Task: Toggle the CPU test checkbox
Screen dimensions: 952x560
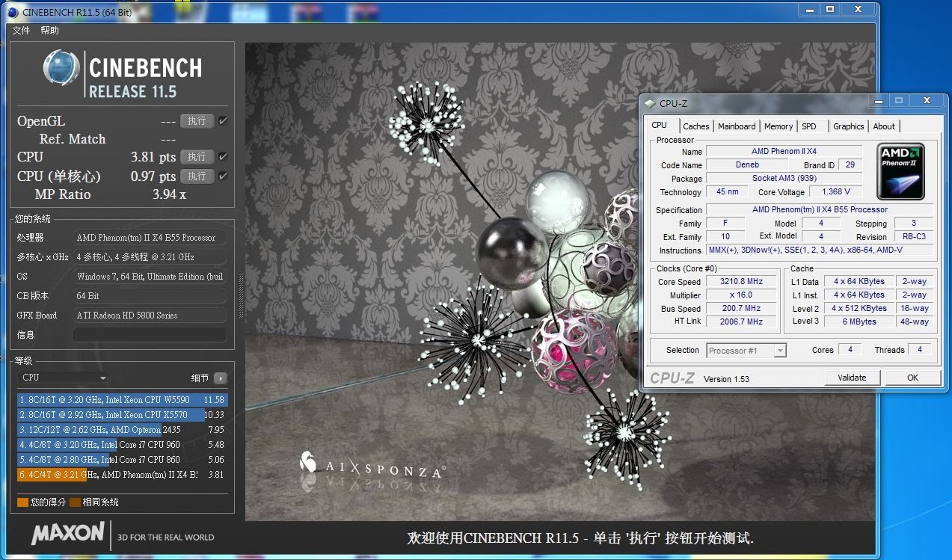Action: tap(223, 157)
